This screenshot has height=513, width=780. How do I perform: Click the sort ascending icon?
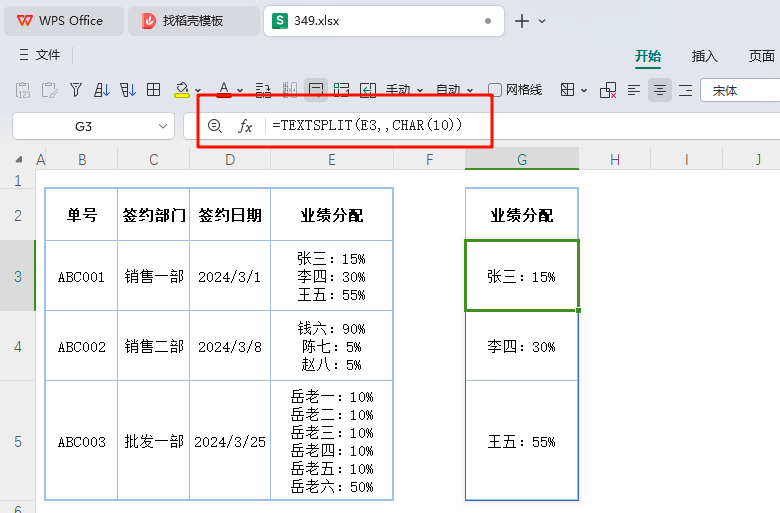click(101, 90)
